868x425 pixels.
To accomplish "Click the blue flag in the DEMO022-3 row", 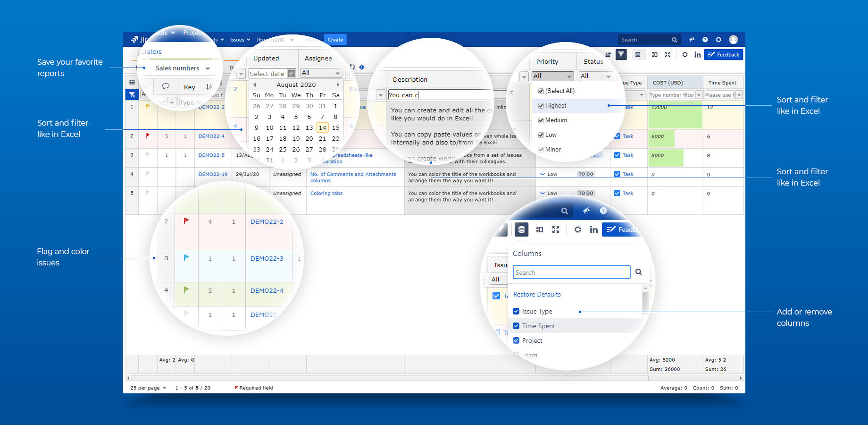I will coord(186,258).
